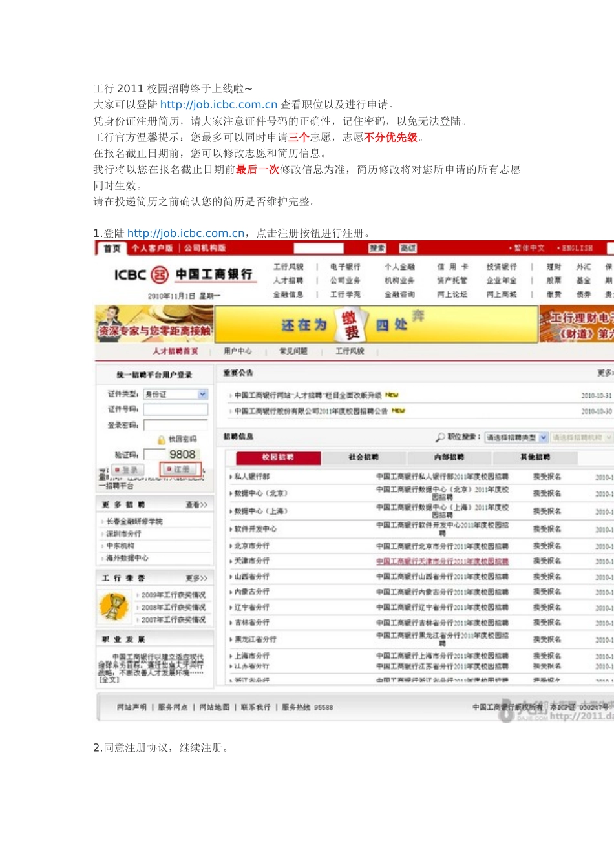
Task: Open the 信用卡 navigation link
Action: pyautogui.click(x=452, y=267)
